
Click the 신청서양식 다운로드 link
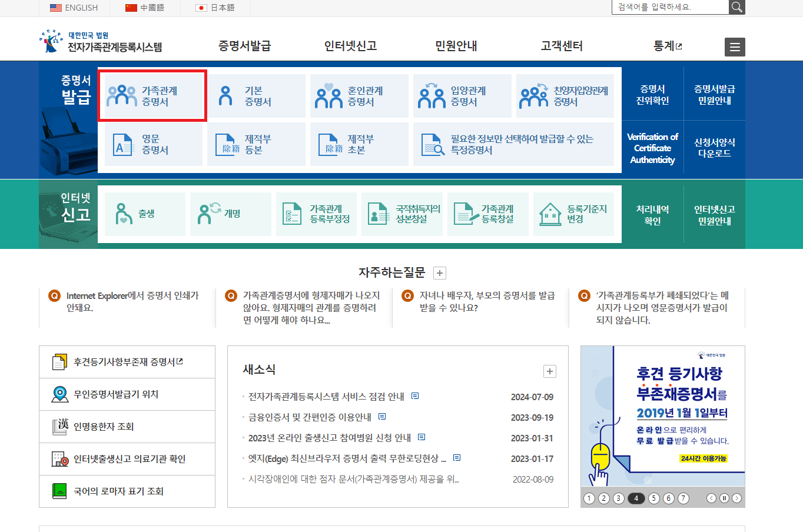(x=714, y=144)
